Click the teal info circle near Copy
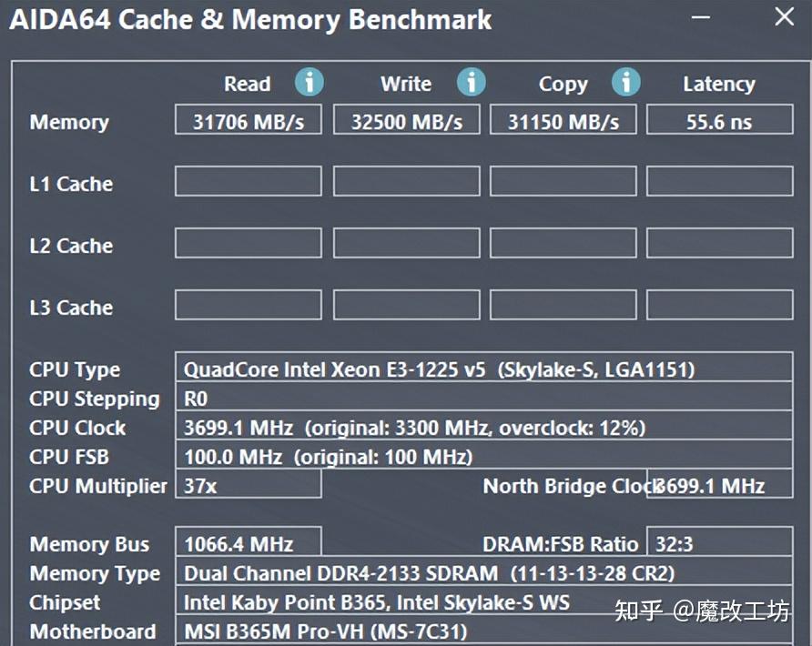812x646 pixels. (626, 83)
